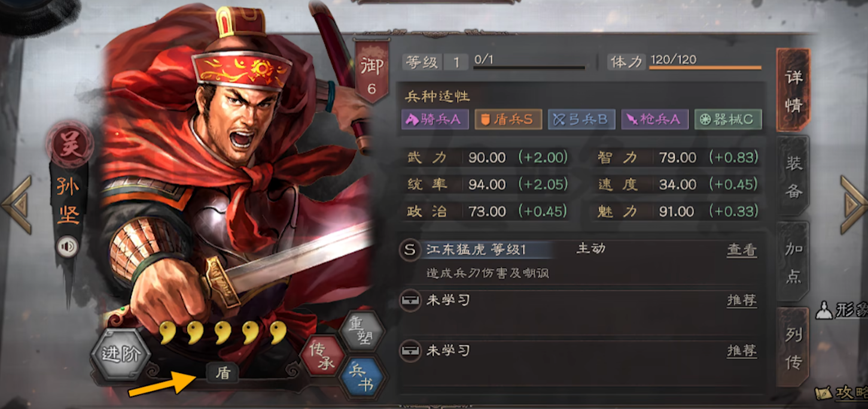The width and height of the screenshot is (868, 409).
Task: Play Sun Jian's voice line speaker icon
Action: click(67, 246)
